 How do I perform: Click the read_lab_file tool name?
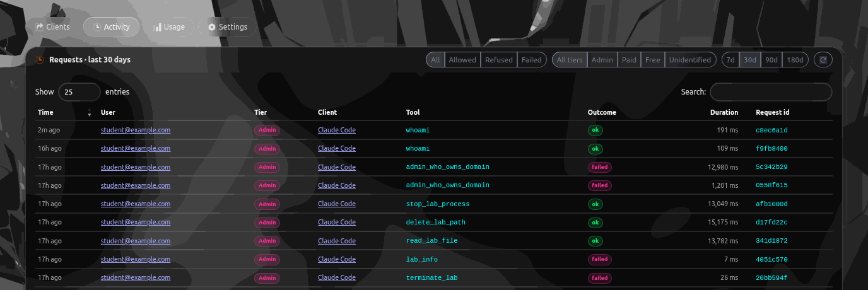[432, 241]
